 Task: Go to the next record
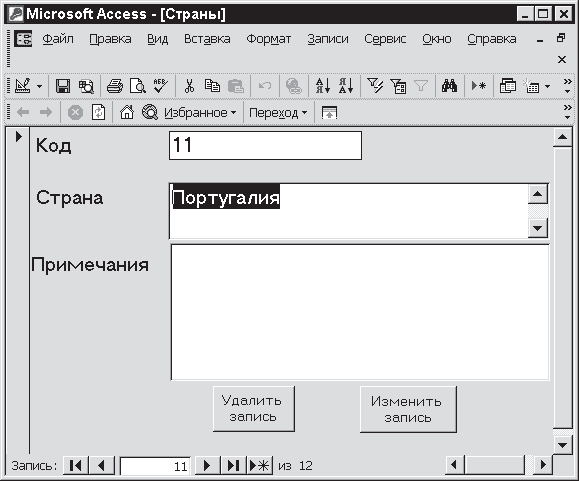207,465
